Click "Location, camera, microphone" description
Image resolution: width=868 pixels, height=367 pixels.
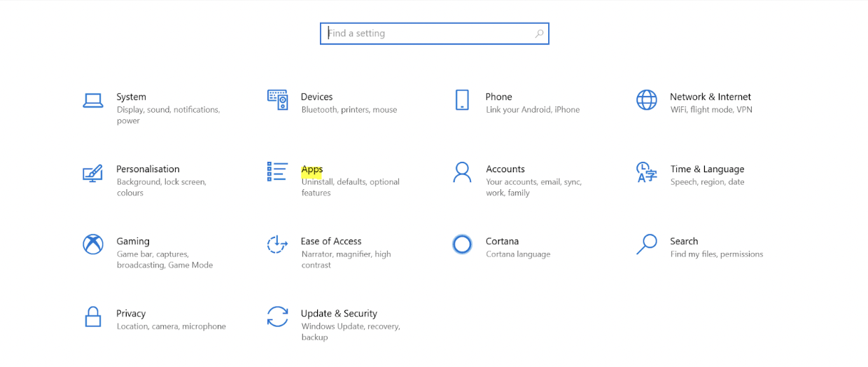click(171, 326)
